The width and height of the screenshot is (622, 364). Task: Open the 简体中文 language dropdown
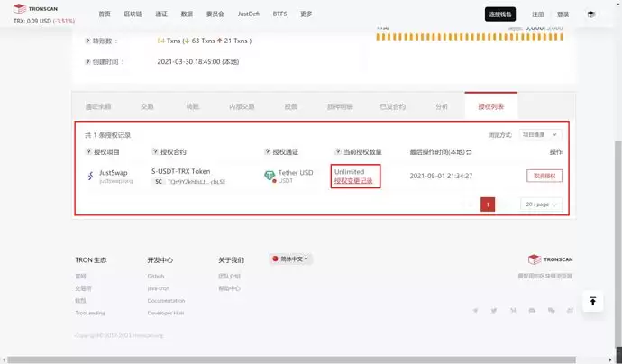click(291, 259)
